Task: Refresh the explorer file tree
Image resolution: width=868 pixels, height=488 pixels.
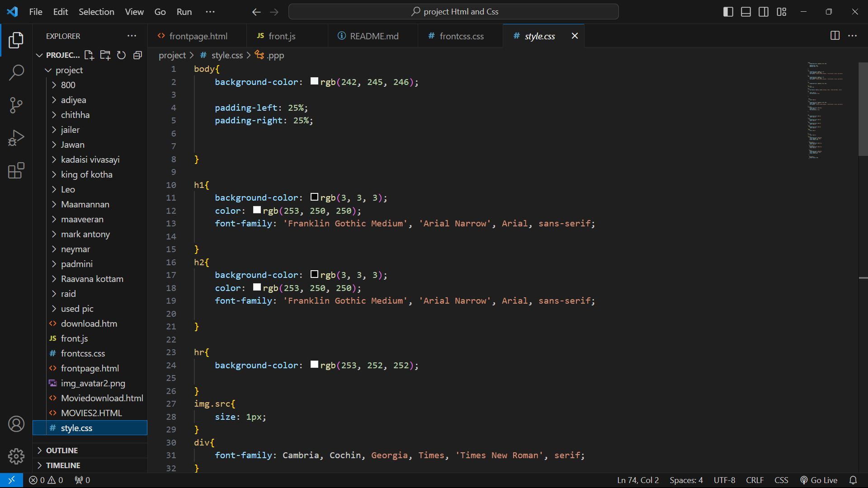Action: [121, 55]
